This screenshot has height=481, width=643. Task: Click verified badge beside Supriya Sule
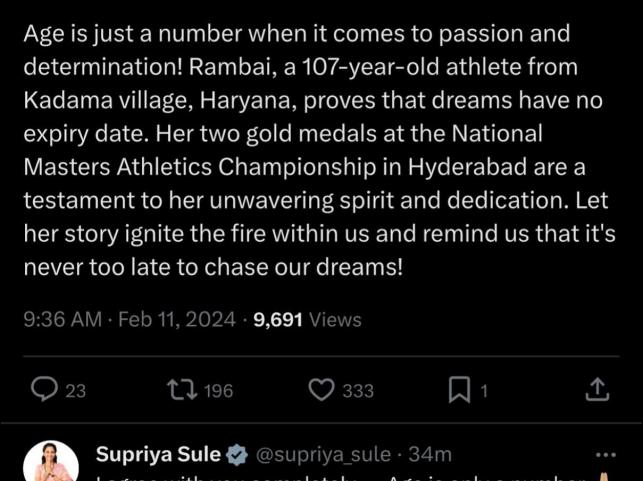[237, 455]
